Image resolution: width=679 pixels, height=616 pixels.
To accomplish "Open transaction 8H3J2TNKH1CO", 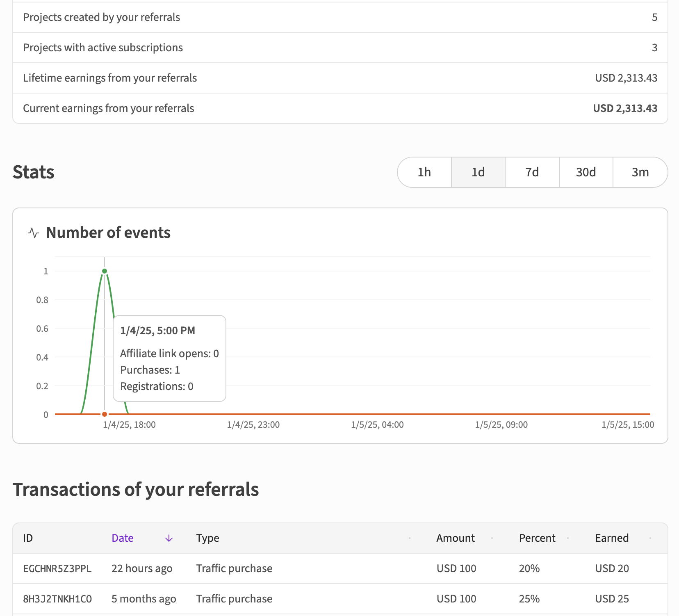I will 57,599.
